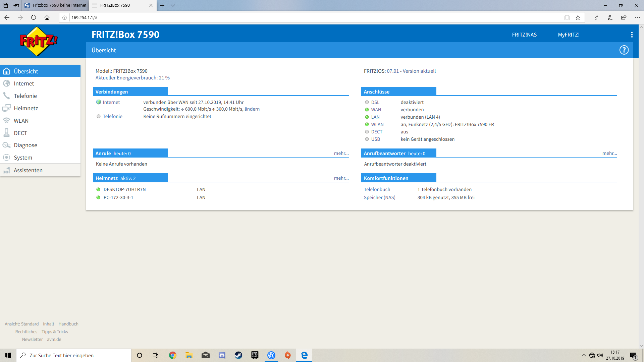Open MyFRITZ! from header
This screenshot has width=644, height=362.
click(569, 35)
